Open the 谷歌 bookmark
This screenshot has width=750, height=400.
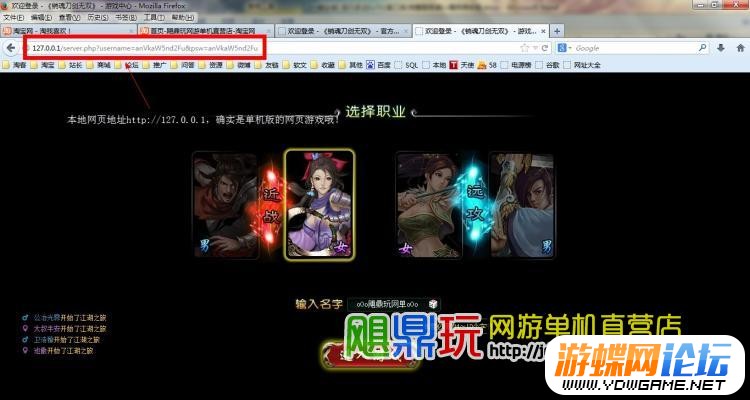[548, 65]
